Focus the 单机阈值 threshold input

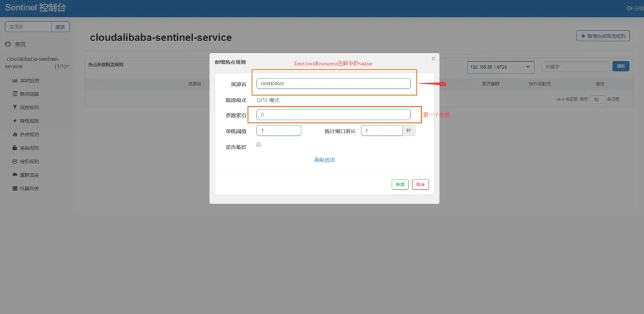click(278, 131)
